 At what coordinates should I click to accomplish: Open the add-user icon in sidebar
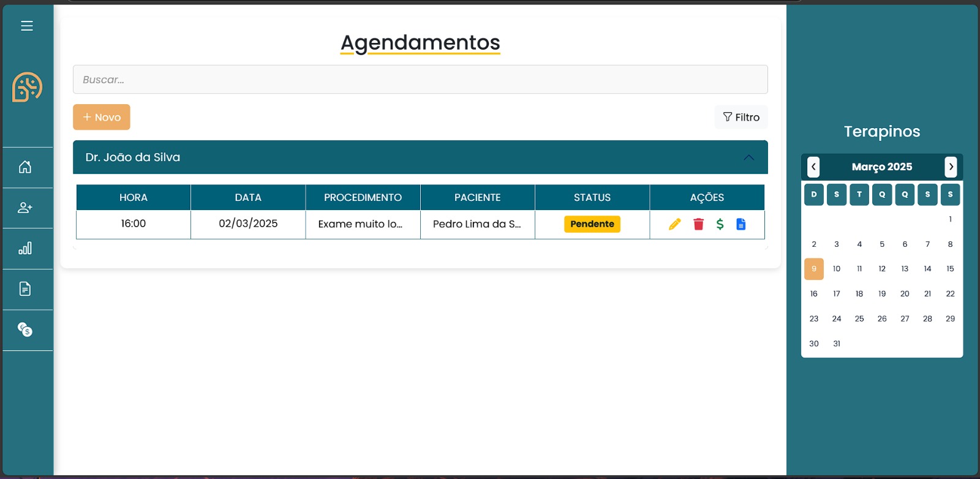point(25,208)
